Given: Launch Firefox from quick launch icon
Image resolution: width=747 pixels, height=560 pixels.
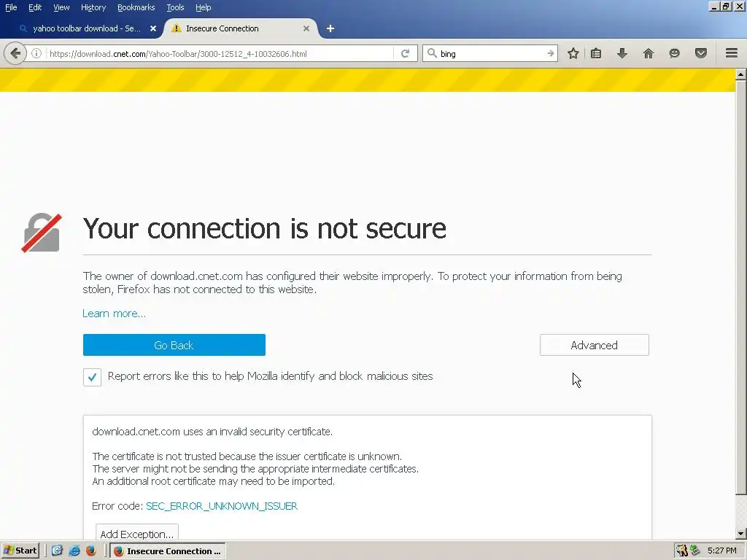Looking at the screenshot, I should coord(90,551).
